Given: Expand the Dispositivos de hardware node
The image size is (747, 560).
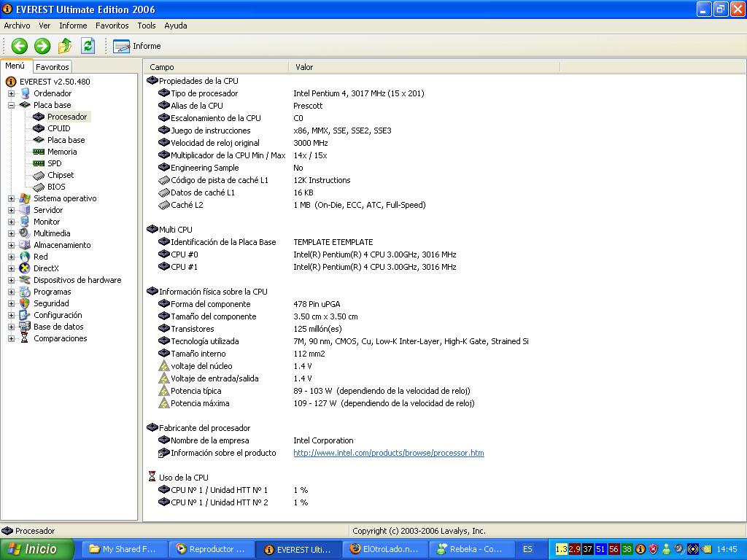Looking at the screenshot, I should click(12, 281).
